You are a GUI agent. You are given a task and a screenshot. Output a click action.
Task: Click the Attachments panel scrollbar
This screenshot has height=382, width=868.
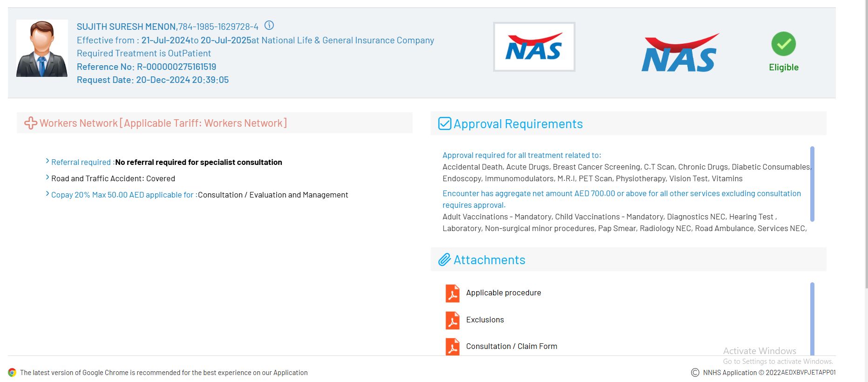(812, 319)
